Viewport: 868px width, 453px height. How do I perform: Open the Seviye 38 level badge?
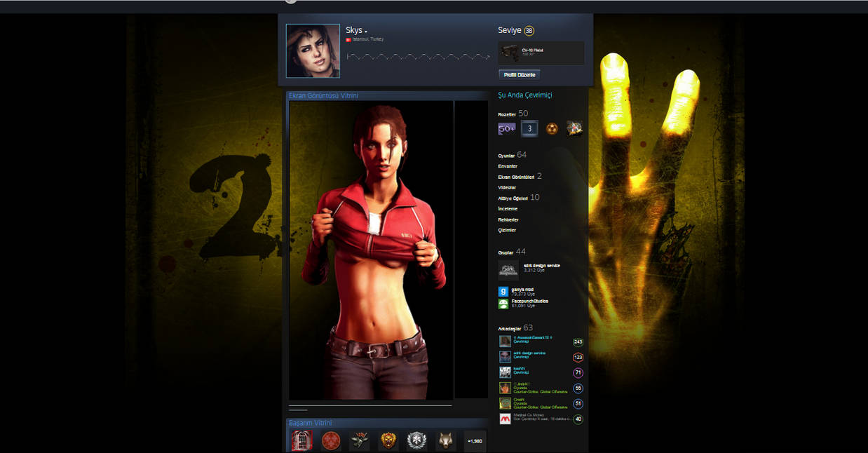529,31
